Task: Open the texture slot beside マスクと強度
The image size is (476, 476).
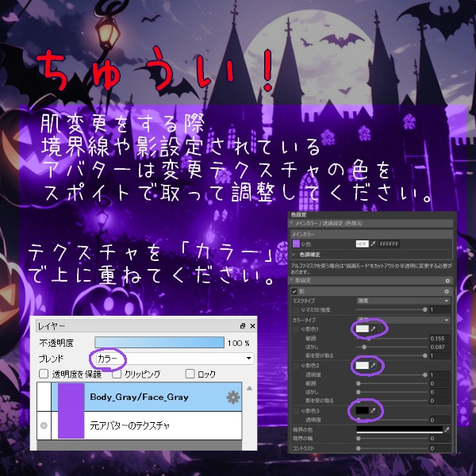Action: tap(296, 310)
